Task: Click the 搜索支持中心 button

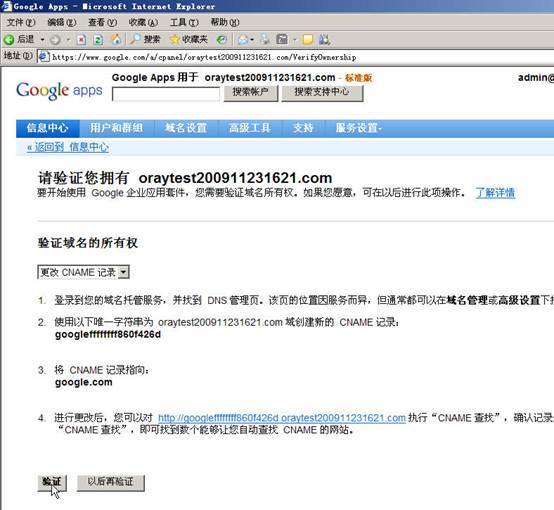Action: (x=322, y=93)
